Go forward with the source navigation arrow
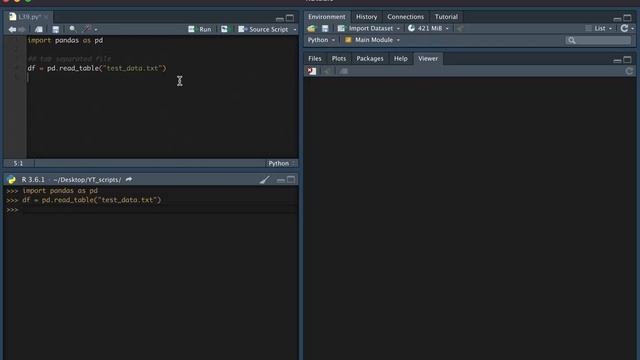The height and width of the screenshot is (360, 640). pos(22,29)
